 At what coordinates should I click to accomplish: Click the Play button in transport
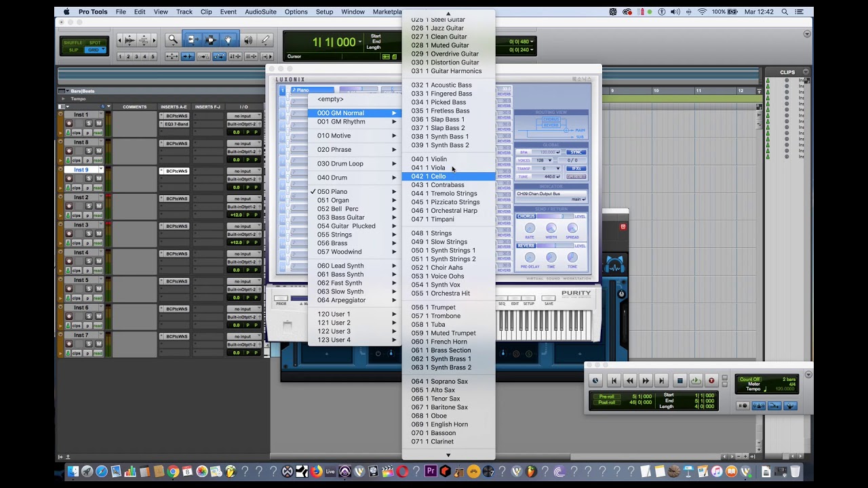pos(696,381)
